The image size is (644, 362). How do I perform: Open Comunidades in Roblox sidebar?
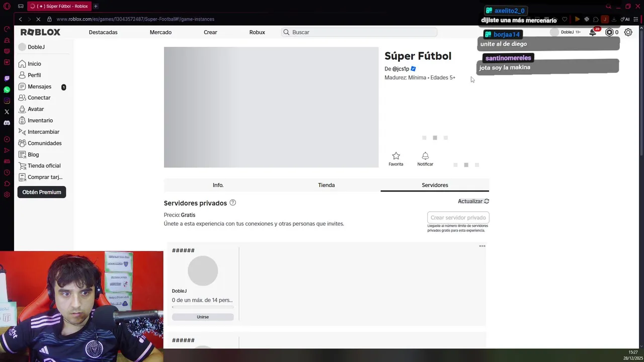[x=40, y=143]
